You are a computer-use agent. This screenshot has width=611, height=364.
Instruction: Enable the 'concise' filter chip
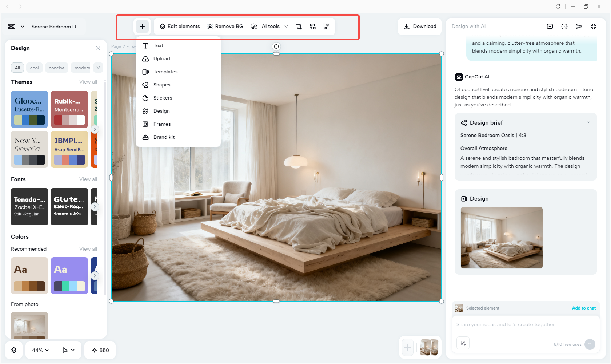56,68
